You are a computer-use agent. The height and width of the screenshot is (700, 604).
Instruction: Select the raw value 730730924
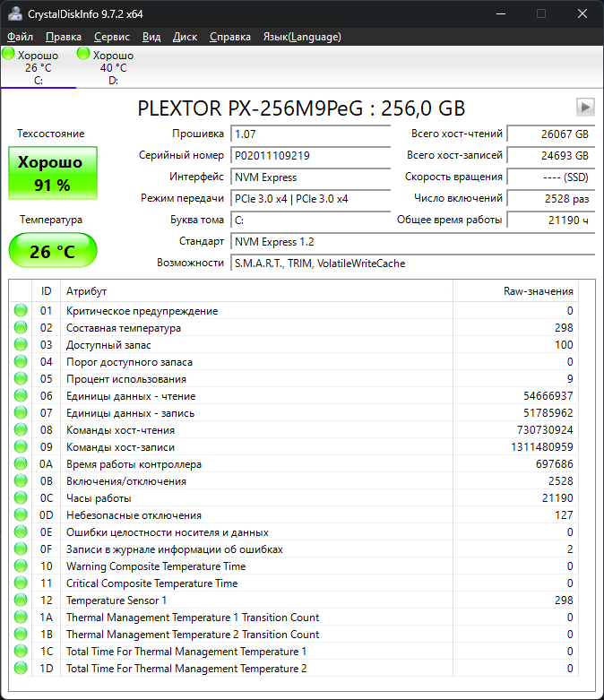coord(545,430)
